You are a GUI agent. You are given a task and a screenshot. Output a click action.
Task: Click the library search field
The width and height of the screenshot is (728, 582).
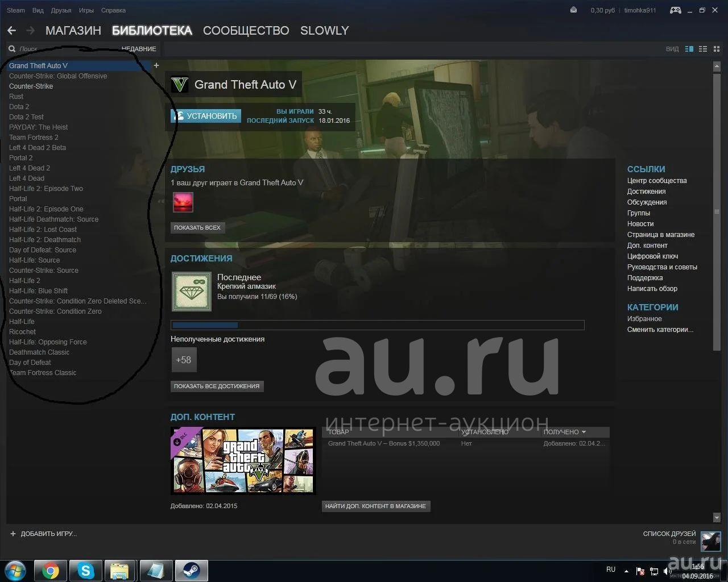point(63,49)
